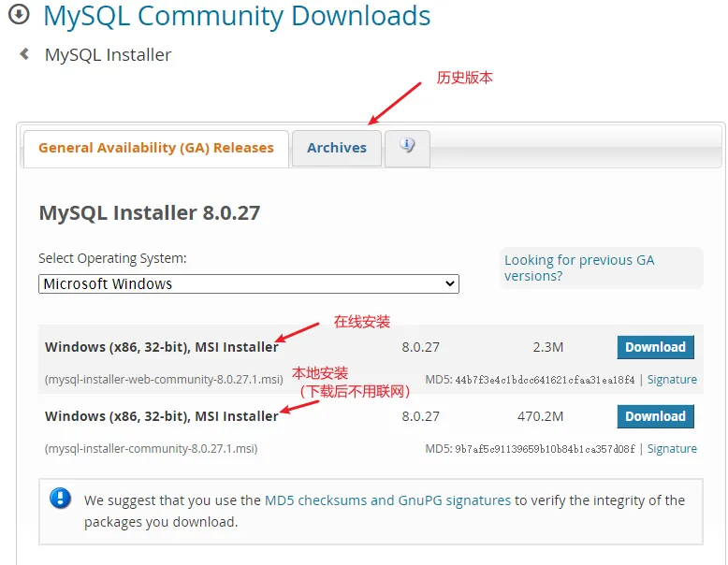Image resolution: width=728 pixels, height=565 pixels.
Task: Click the MySQL Installer breadcrumb text
Action: pyautogui.click(x=108, y=55)
